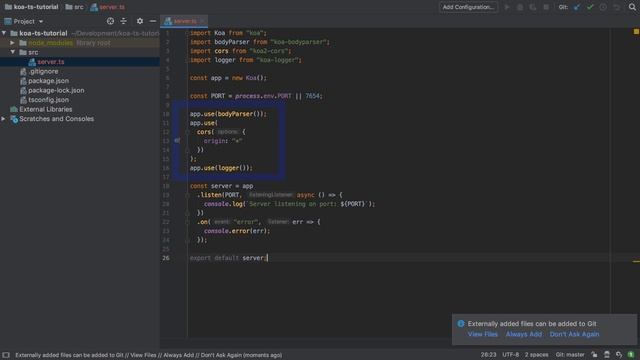Click the gutter marker icon on line 13

click(177, 140)
